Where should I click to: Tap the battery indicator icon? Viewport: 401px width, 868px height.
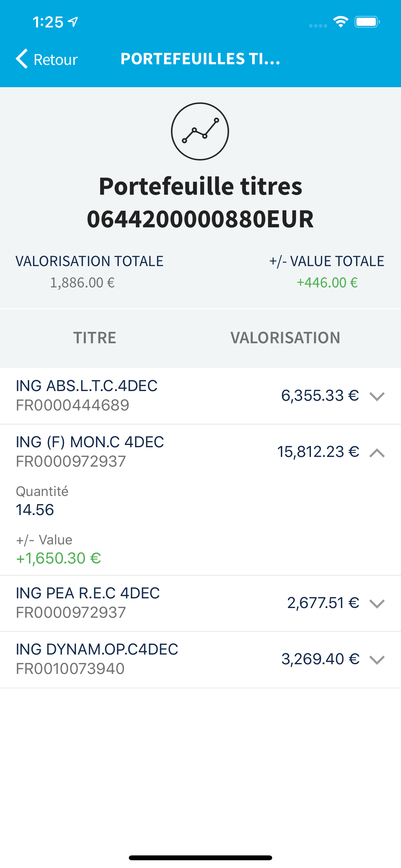click(x=367, y=22)
